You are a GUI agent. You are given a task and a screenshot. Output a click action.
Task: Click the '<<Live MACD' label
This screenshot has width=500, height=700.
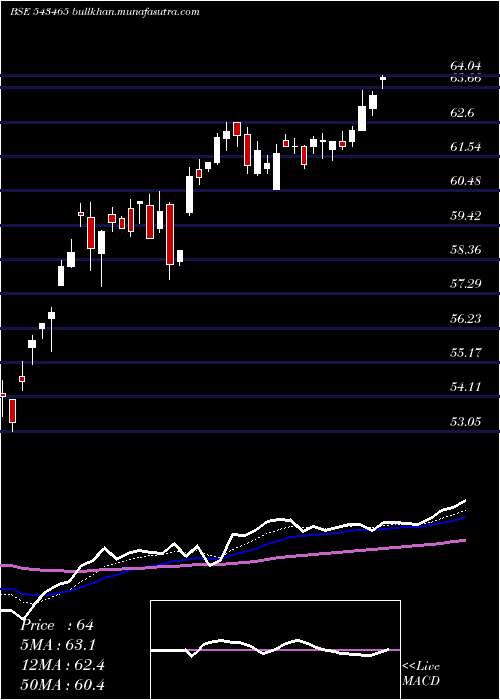(x=421, y=674)
